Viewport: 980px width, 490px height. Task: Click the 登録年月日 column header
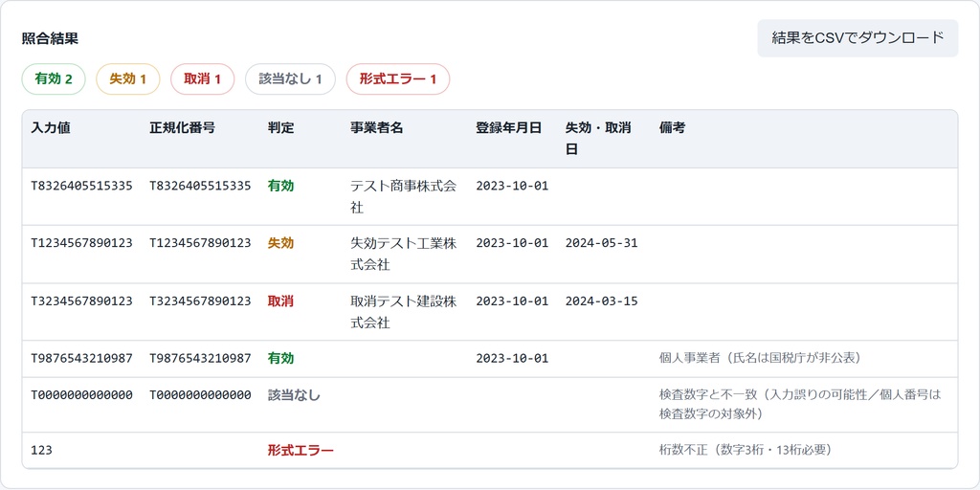[509, 128]
